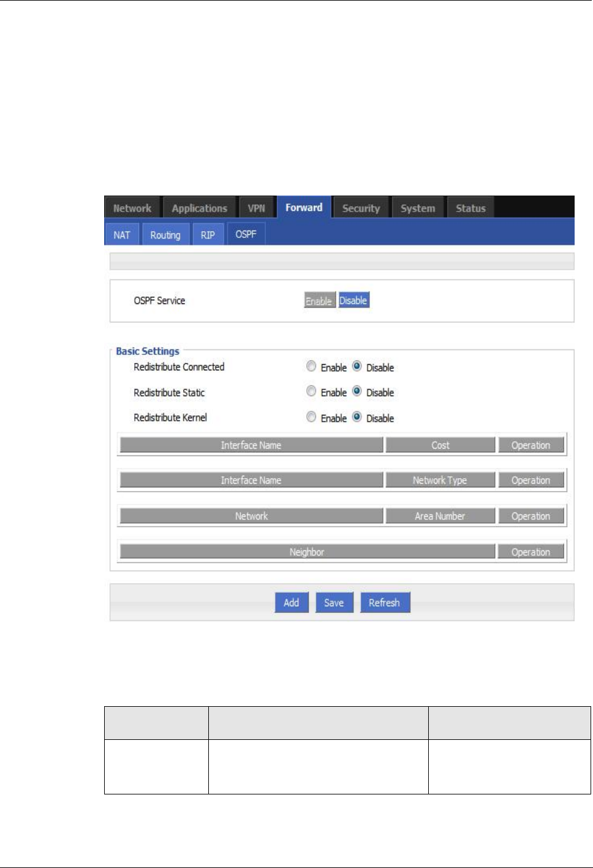Click the Area Number column header
This screenshot has width=593, height=868.
[440, 516]
